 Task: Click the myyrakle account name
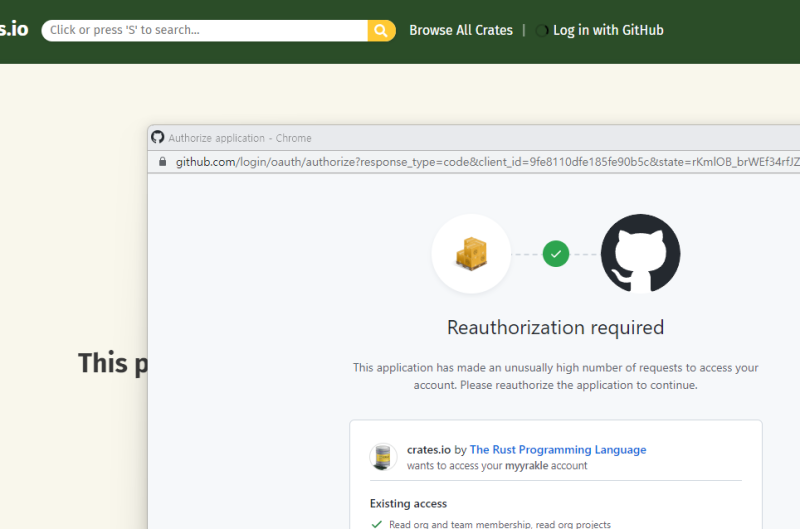[x=526, y=465]
